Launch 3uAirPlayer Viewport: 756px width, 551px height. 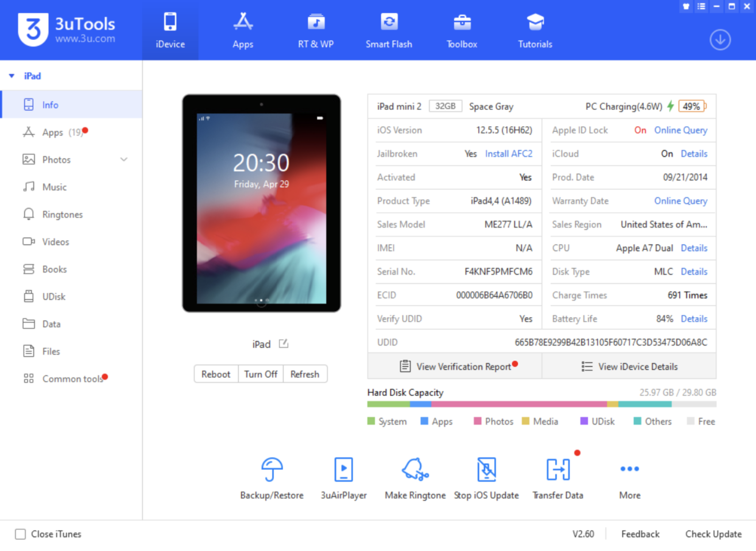tap(343, 476)
